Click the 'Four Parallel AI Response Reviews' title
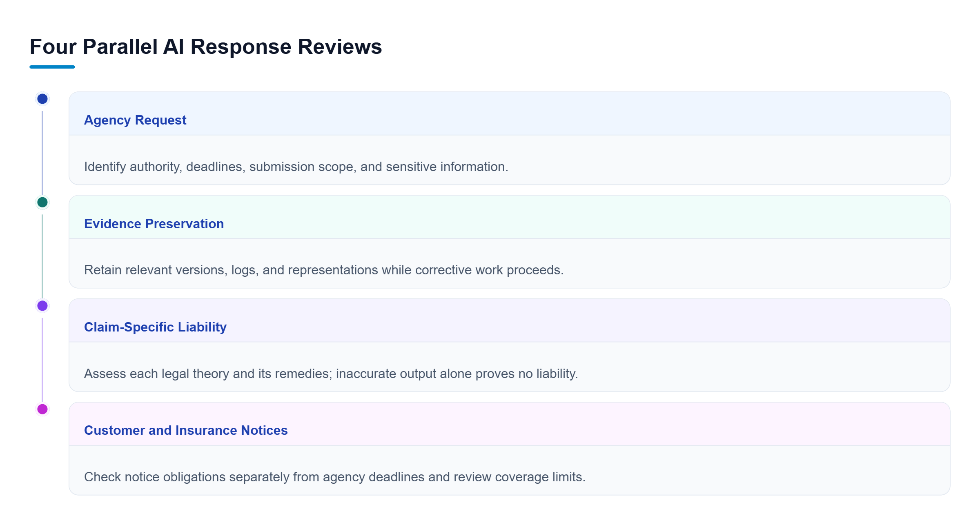The width and height of the screenshot is (980, 525). [206, 47]
